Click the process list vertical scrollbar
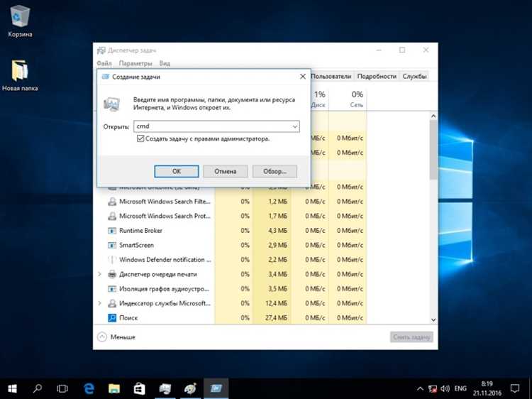This screenshot has height=399, width=532. click(433, 218)
